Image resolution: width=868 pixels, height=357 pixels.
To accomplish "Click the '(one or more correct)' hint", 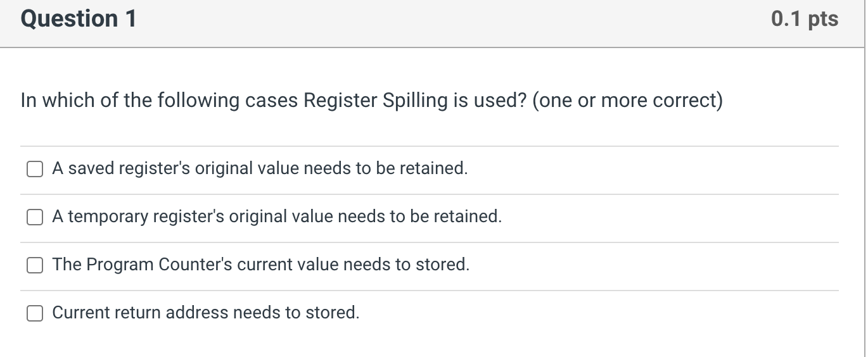I will point(627,101).
